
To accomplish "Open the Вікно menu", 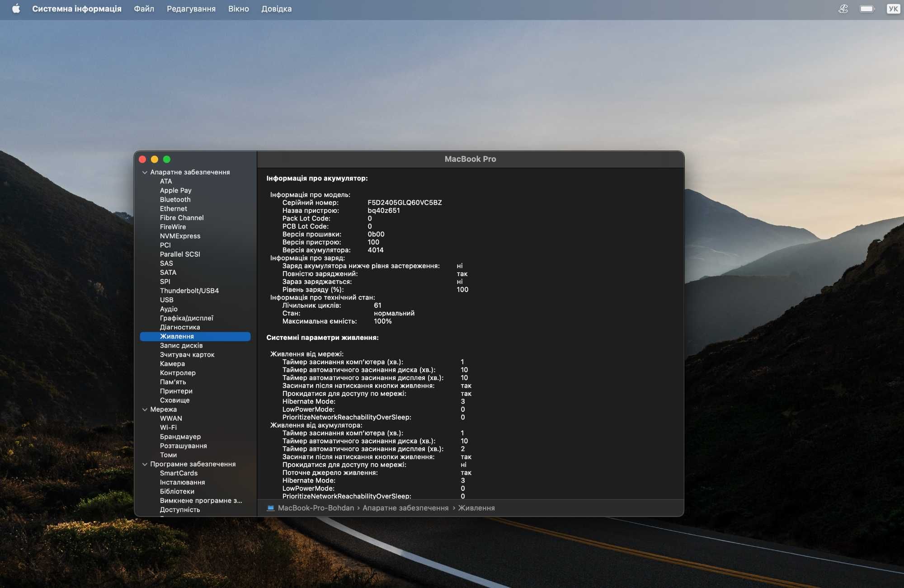I will (239, 9).
